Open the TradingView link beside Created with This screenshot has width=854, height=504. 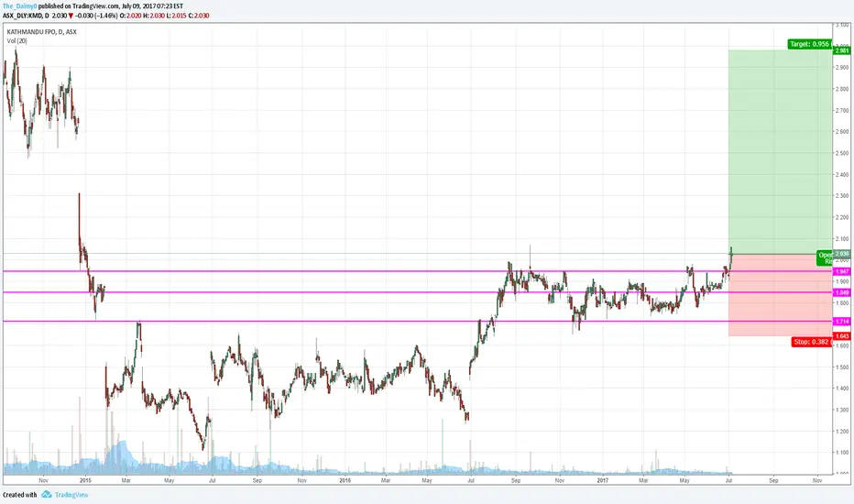click(x=71, y=495)
